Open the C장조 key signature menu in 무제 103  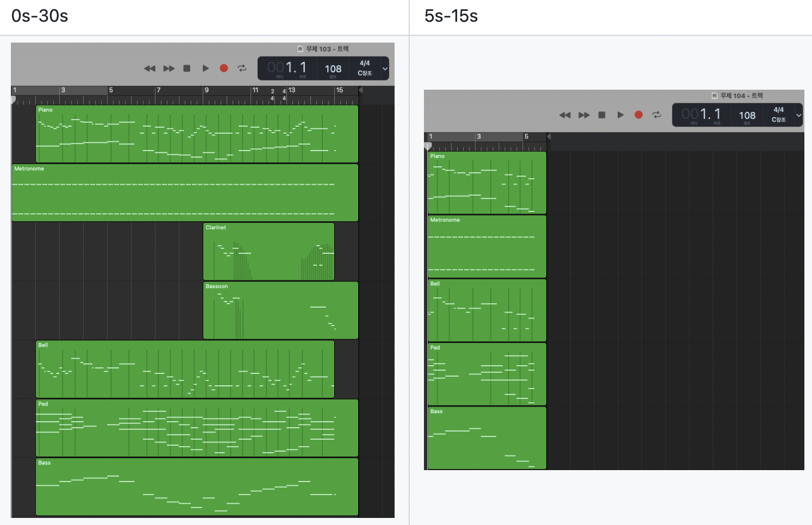365,73
